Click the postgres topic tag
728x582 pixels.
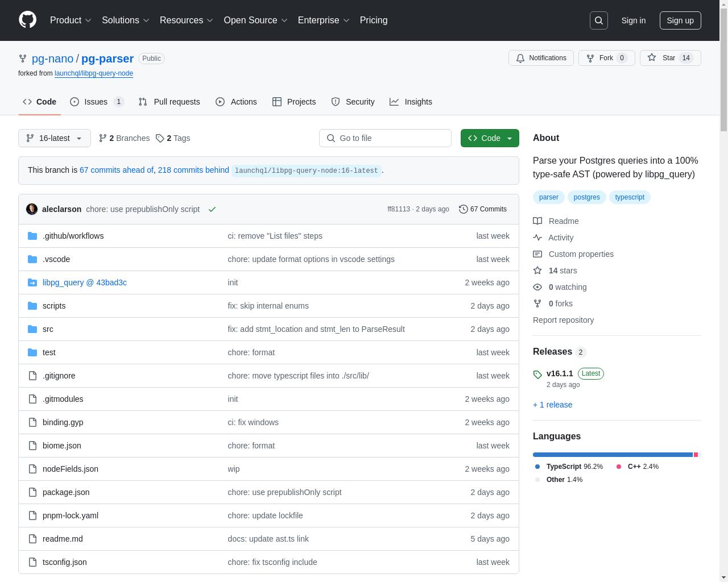[586, 197]
